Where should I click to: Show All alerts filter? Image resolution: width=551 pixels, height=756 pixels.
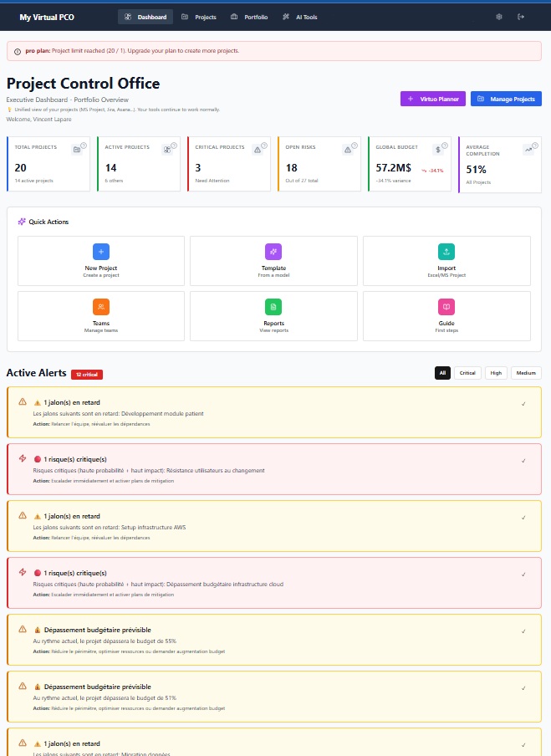(x=442, y=373)
